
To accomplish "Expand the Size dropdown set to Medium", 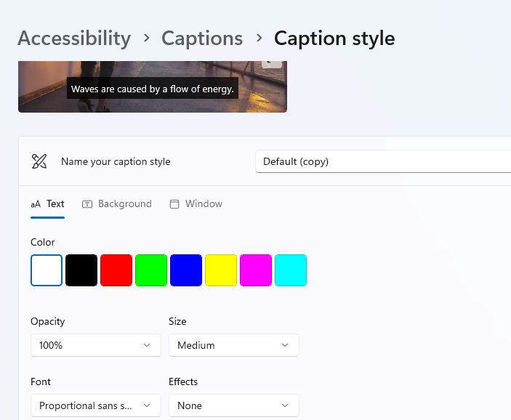I will point(233,345).
